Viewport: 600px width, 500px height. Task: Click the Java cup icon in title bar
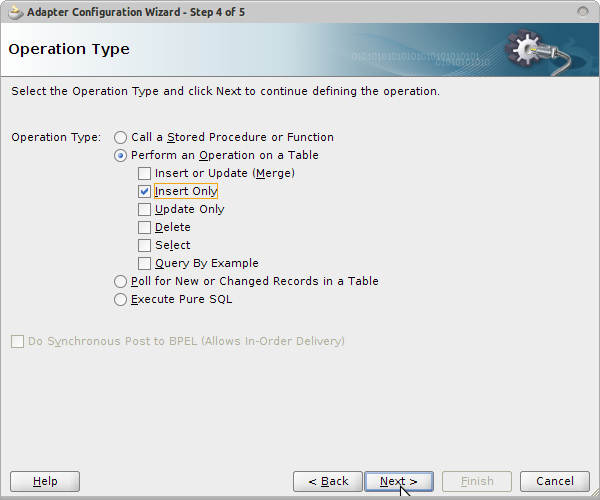tap(15, 12)
